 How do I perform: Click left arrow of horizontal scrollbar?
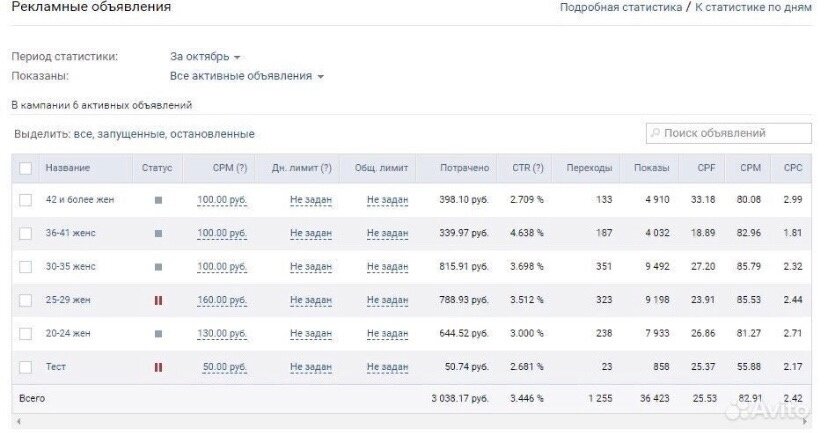pyautogui.click(x=19, y=421)
